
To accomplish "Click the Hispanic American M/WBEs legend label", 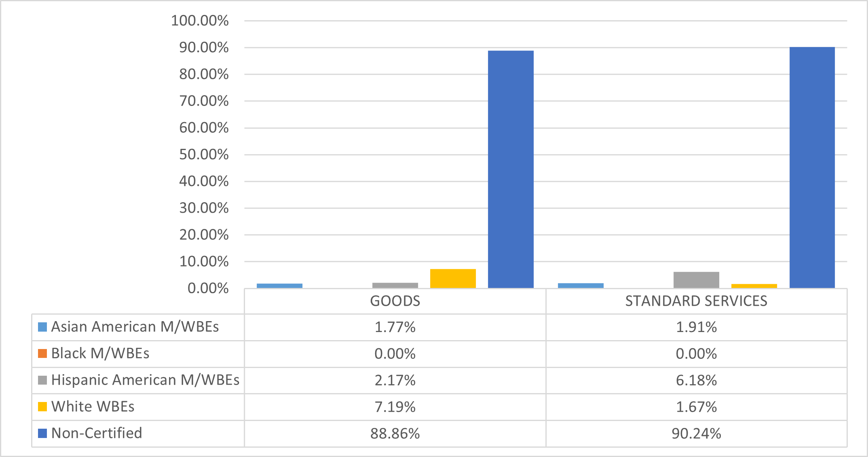I will click(x=145, y=380).
